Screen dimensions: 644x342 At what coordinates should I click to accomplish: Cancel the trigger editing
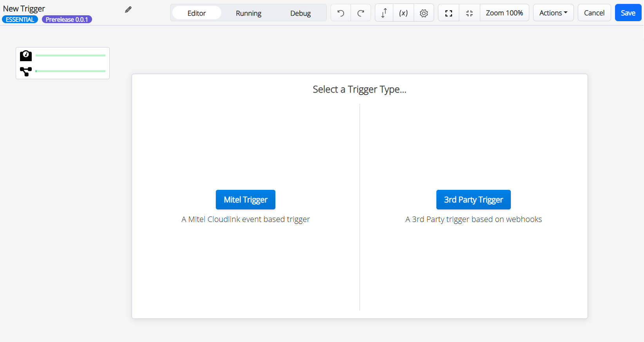[594, 13]
